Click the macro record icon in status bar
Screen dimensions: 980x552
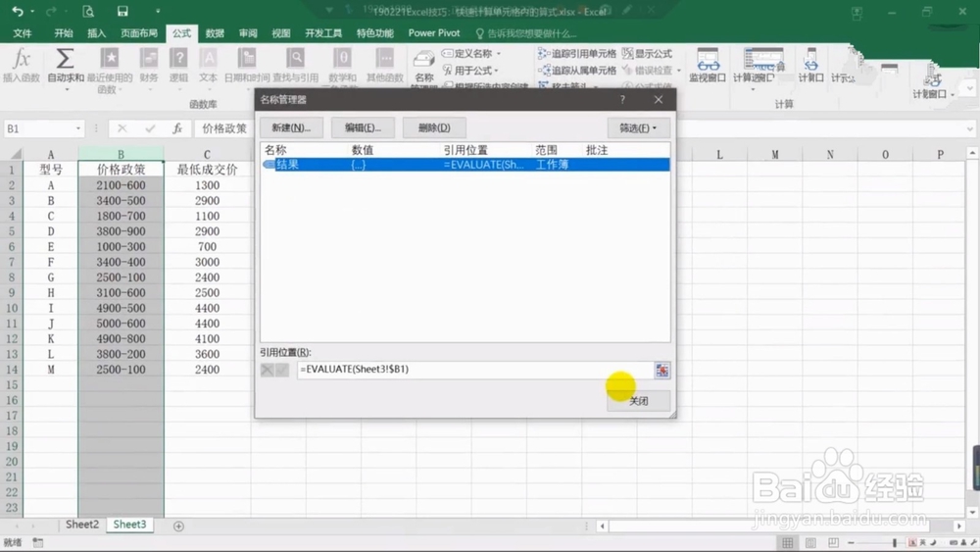coord(38,542)
